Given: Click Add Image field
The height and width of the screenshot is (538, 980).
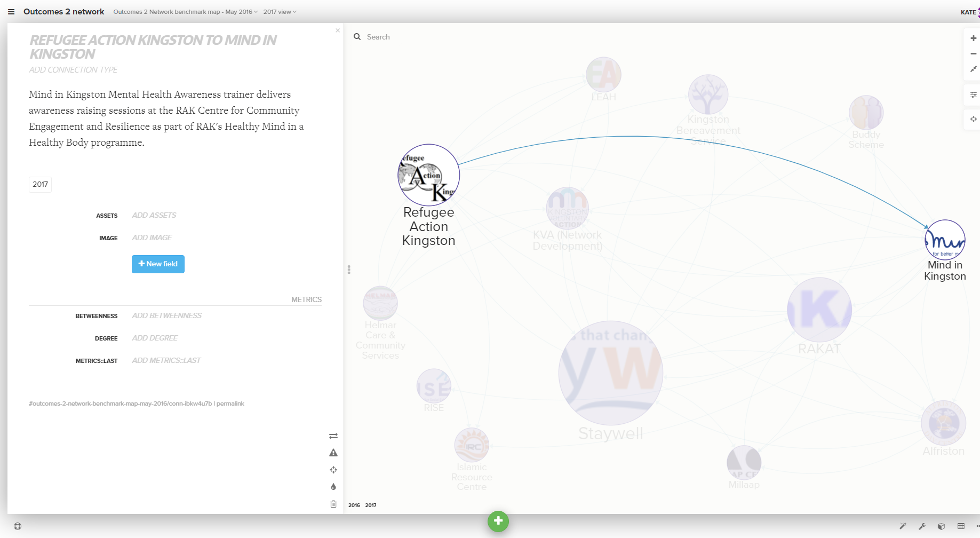Looking at the screenshot, I should pos(152,238).
